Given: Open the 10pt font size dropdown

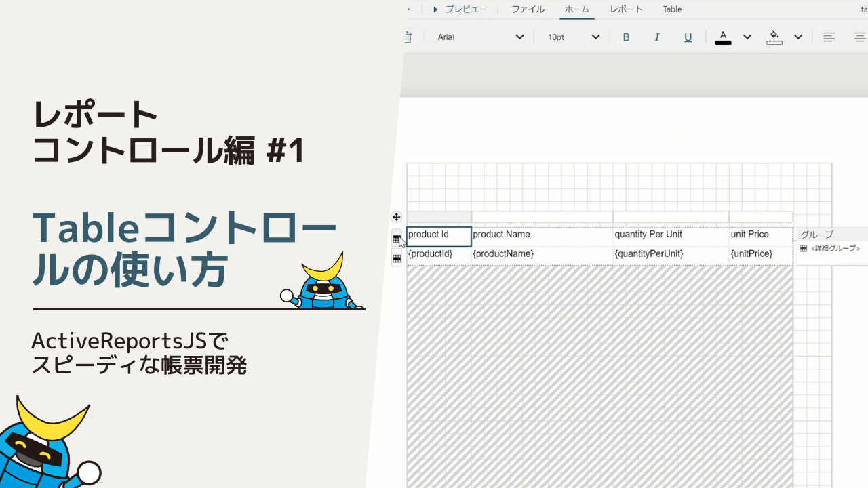Looking at the screenshot, I should coord(574,37).
